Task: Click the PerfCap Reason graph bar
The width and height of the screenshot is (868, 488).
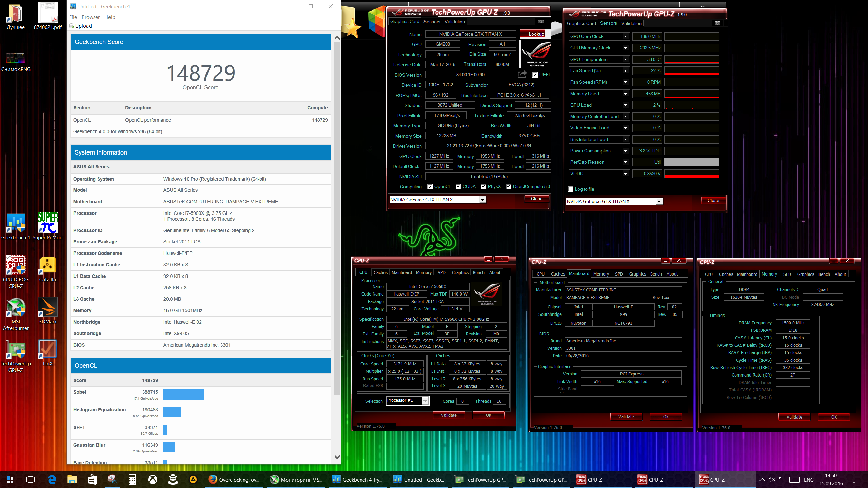Action: pos(691,162)
